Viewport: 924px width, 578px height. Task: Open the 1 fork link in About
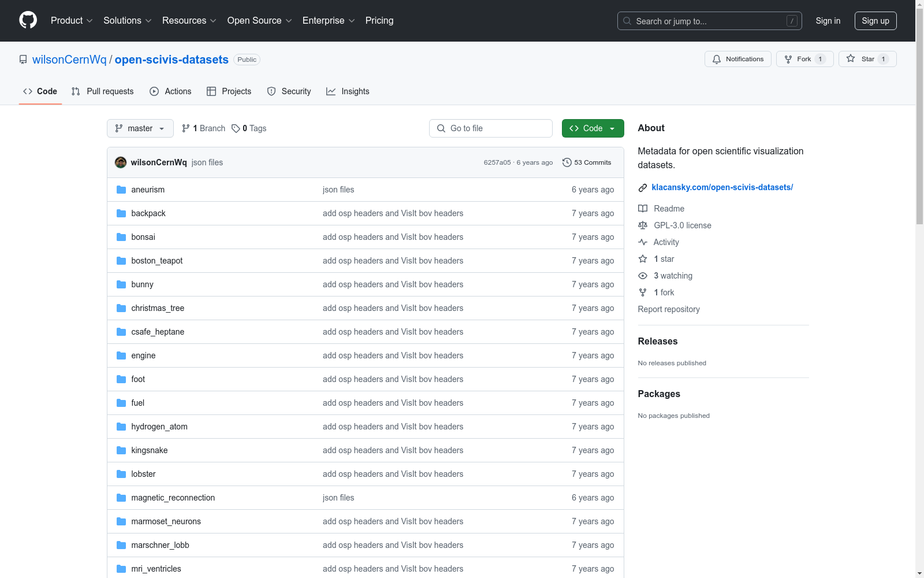(x=664, y=292)
